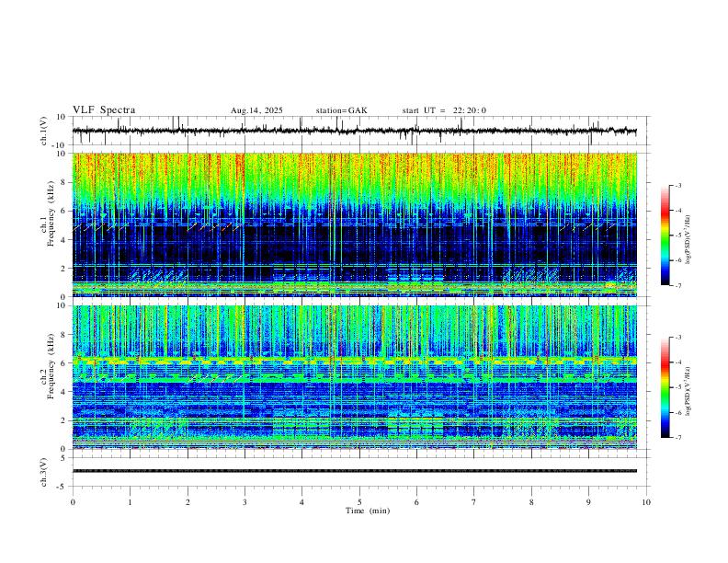Select the "ch.3(V)" axis label
The height and width of the screenshot is (563, 728).
click(x=44, y=473)
